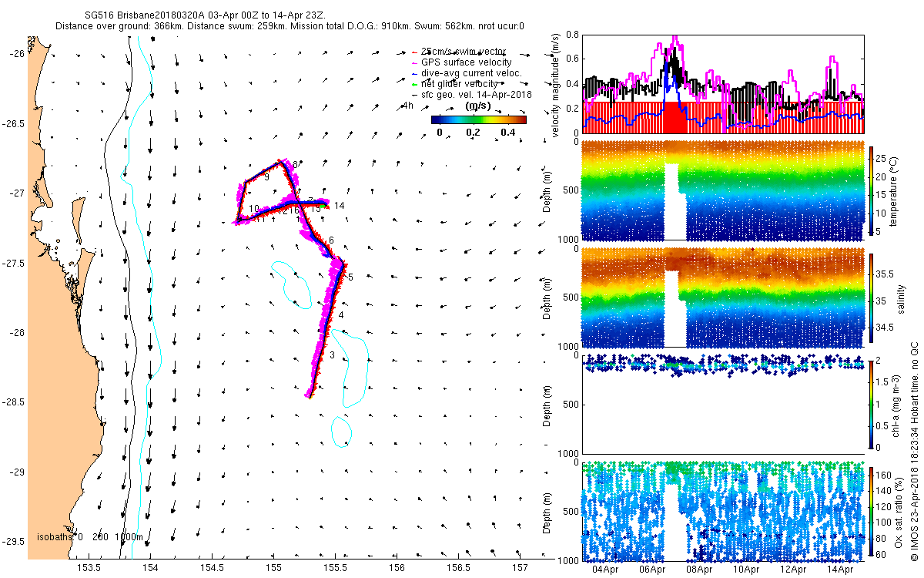The image size is (924, 578).
Task: Click the 155.5 longitude tick label
Action: tap(336, 568)
